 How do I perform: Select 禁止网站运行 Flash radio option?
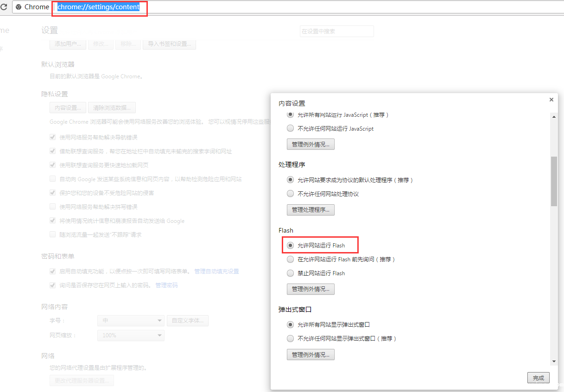coord(291,273)
